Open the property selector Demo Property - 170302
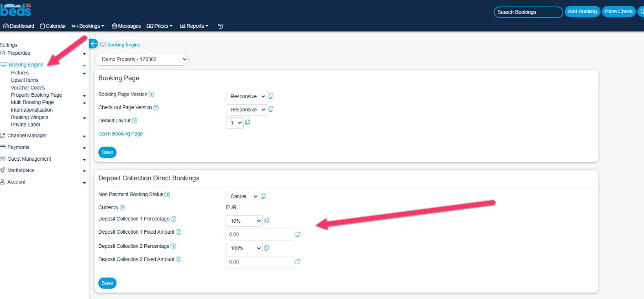644x299 pixels. [x=141, y=59]
